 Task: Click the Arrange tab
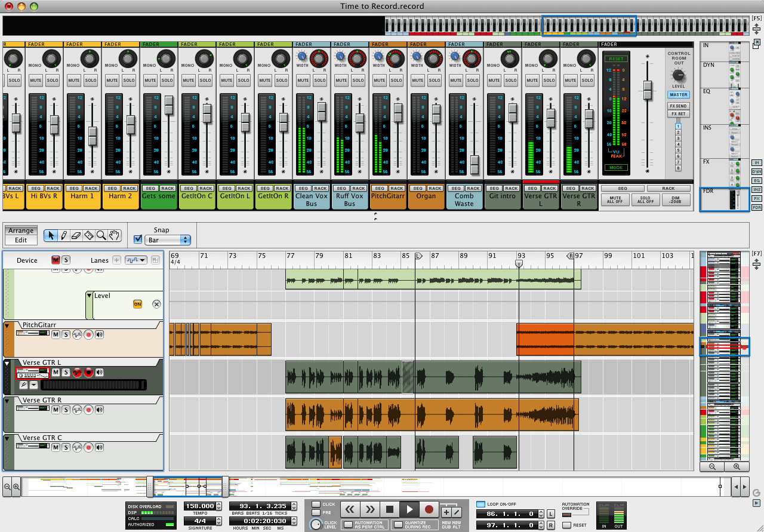coord(21,230)
